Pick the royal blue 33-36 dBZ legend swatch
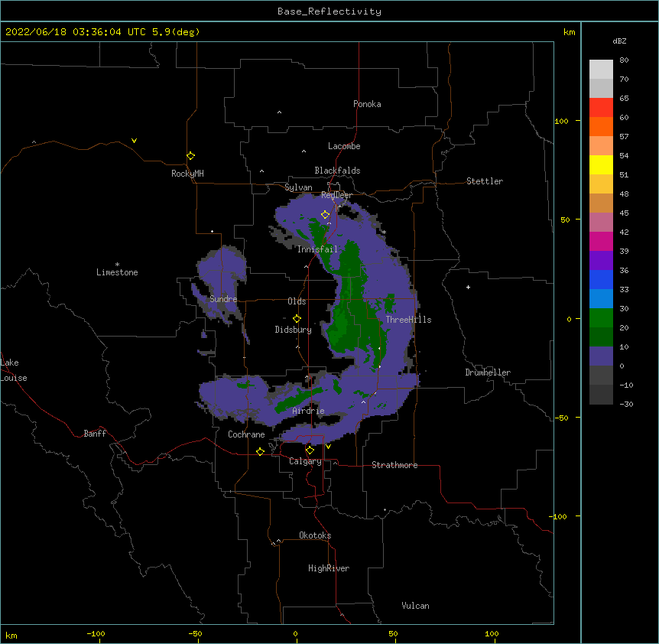This screenshot has height=644, width=659. tap(601, 279)
